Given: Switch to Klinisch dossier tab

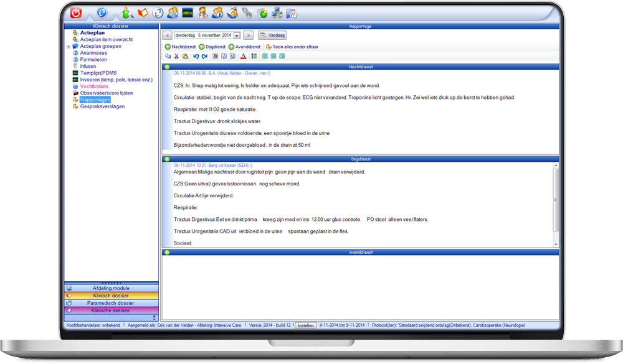Looking at the screenshot, I should click(x=112, y=296).
